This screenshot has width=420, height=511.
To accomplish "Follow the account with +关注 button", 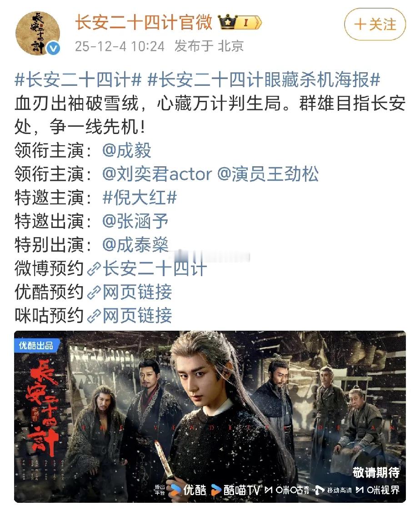I will 375,25.
